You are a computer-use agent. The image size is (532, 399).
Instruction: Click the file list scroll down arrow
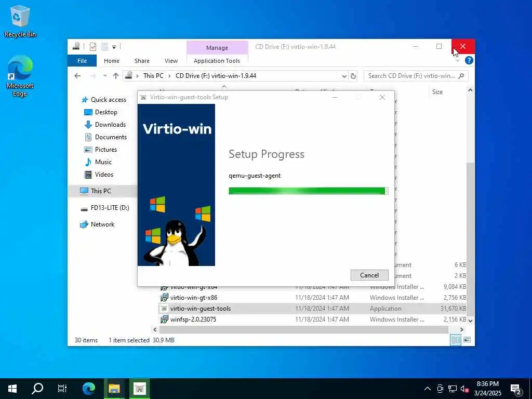(470, 320)
